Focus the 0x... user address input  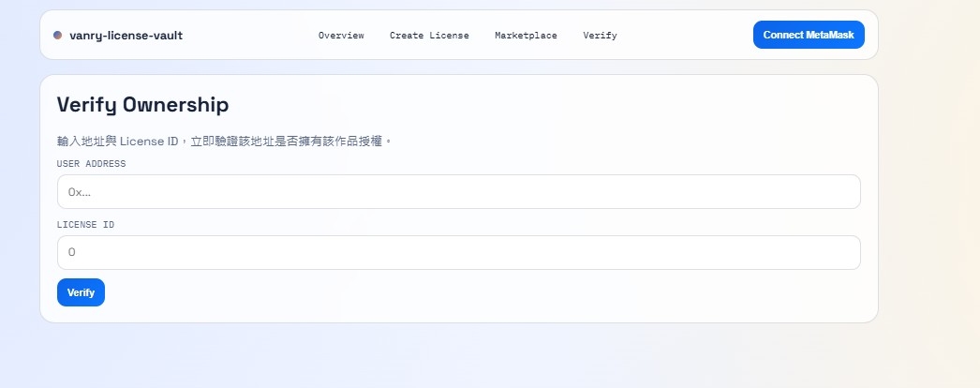click(x=459, y=192)
